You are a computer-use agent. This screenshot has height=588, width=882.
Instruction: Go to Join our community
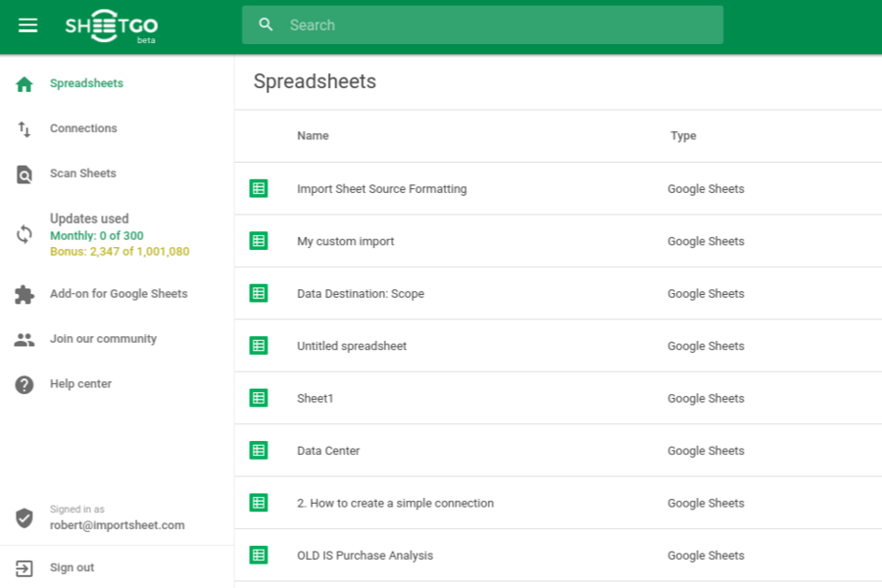point(103,339)
